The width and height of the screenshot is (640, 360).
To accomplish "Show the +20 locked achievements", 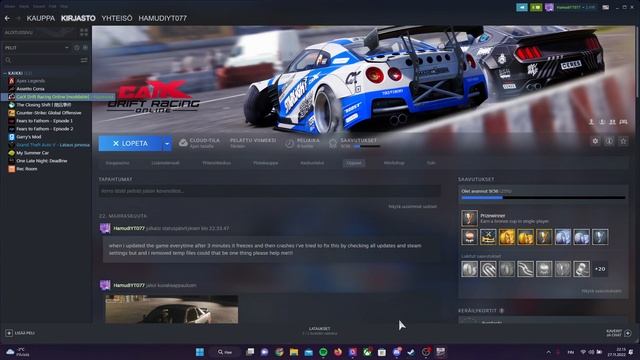I will pyautogui.click(x=600, y=269).
